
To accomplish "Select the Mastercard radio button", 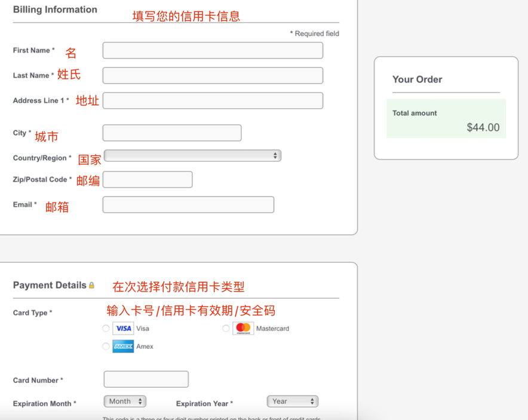I will pos(226,329).
